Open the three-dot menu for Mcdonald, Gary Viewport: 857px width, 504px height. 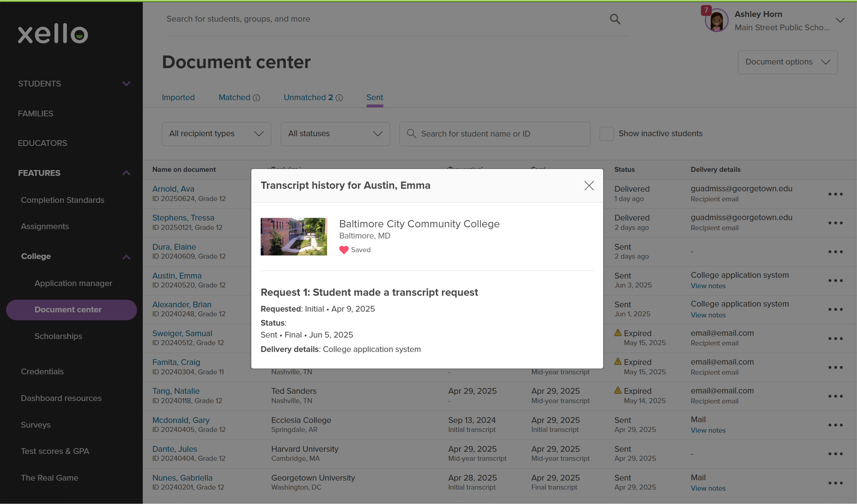(835, 425)
